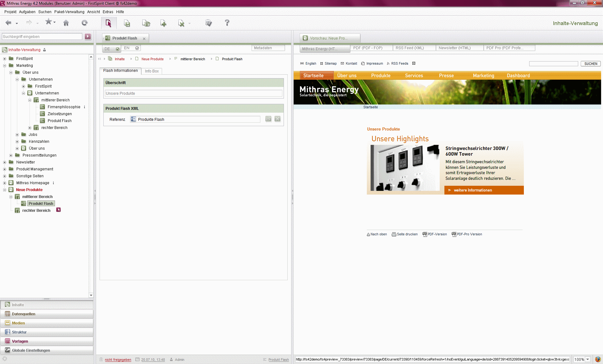Click the tree scrollbar down arrow
Viewport: 603px width, 364px height.
[91, 295]
